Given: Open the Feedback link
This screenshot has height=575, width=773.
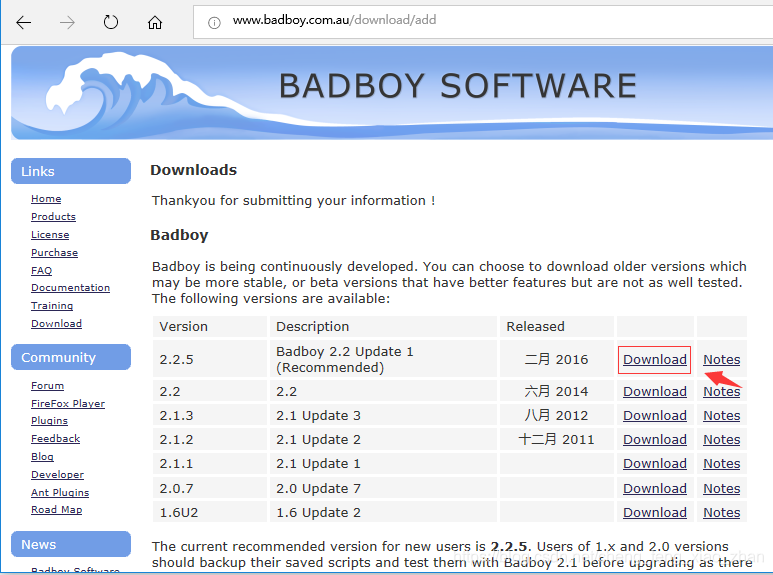Looking at the screenshot, I should tap(55, 438).
